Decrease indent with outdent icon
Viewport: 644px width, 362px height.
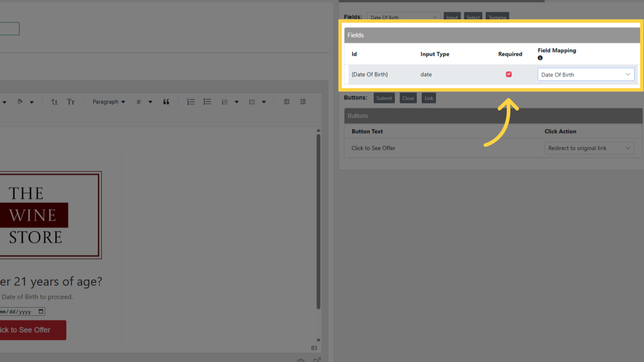[287, 102]
